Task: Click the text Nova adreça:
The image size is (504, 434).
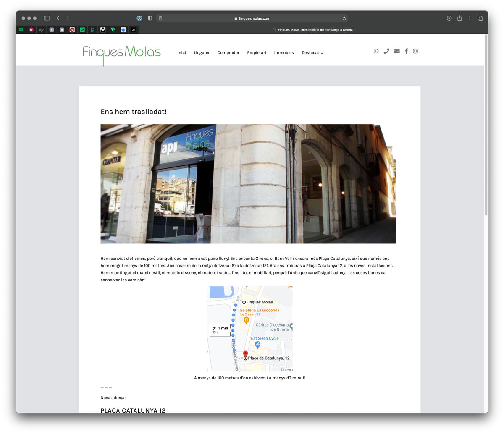Action: coord(113,397)
